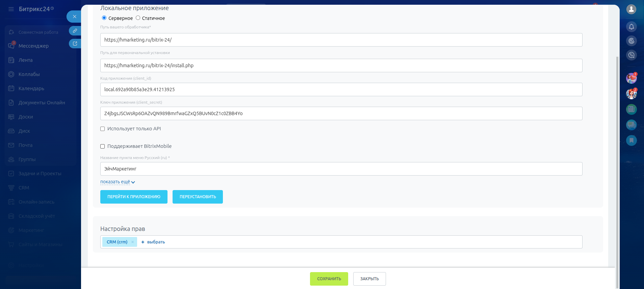The image size is (644, 289).
Task: Click the client_secret key input field
Action: tap(341, 113)
